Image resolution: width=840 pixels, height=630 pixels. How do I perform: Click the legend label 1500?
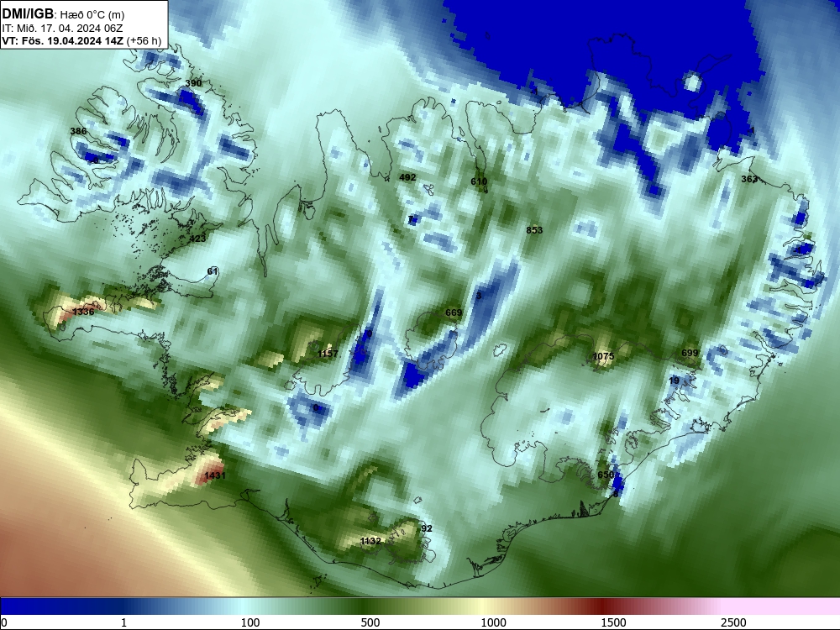pyautogui.click(x=613, y=622)
